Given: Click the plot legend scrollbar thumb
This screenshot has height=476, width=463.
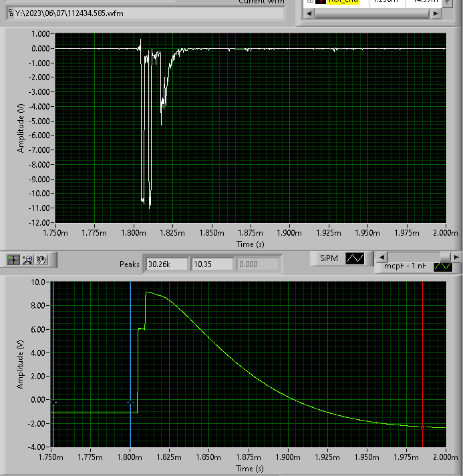Looking at the screenshot, I should point(446,257).
